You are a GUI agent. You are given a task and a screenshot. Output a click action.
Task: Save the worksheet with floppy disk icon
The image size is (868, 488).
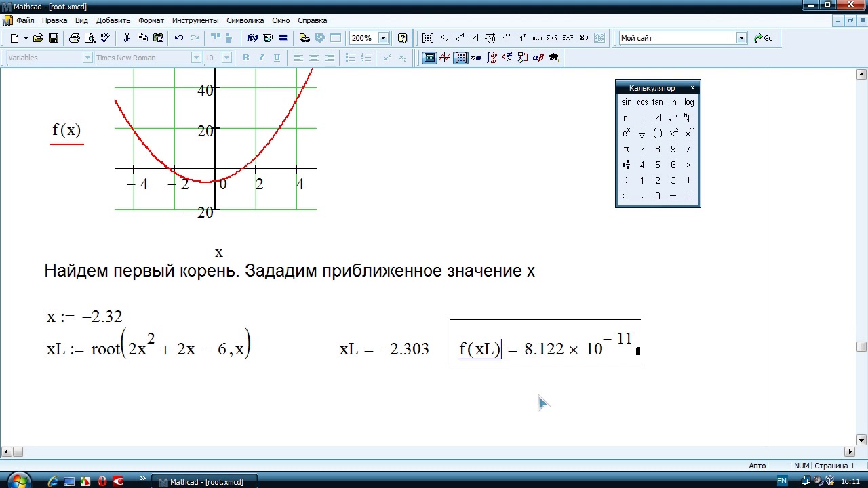pos(54,38)
